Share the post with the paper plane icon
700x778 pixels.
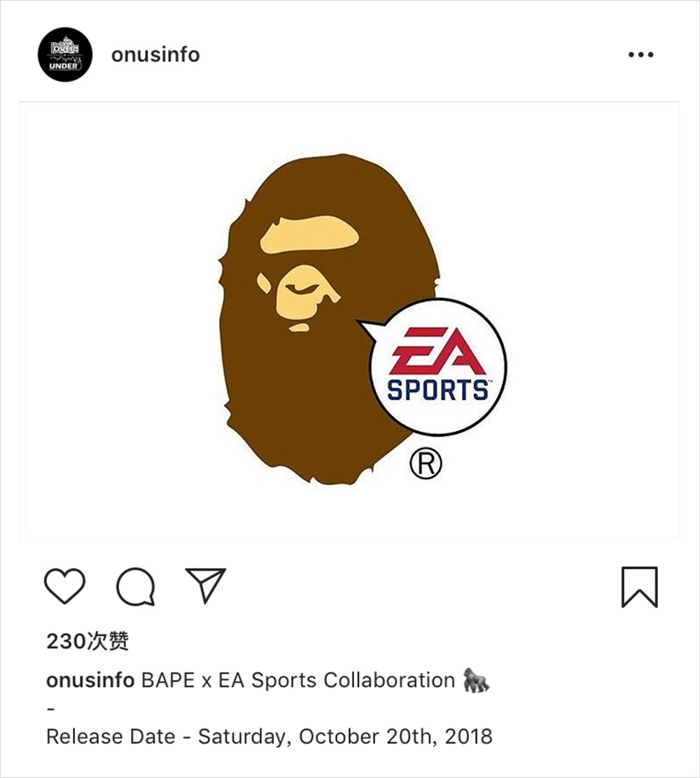click(205, 585)
